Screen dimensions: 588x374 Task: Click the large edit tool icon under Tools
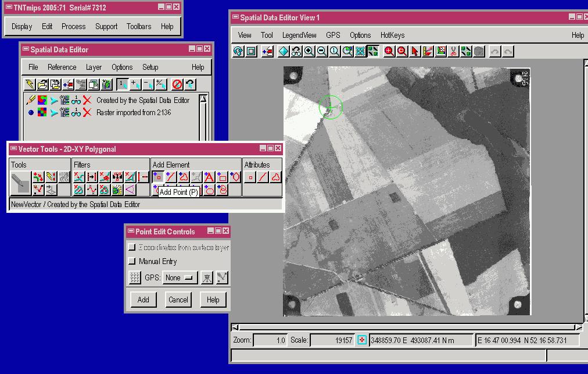coord(20,183)
